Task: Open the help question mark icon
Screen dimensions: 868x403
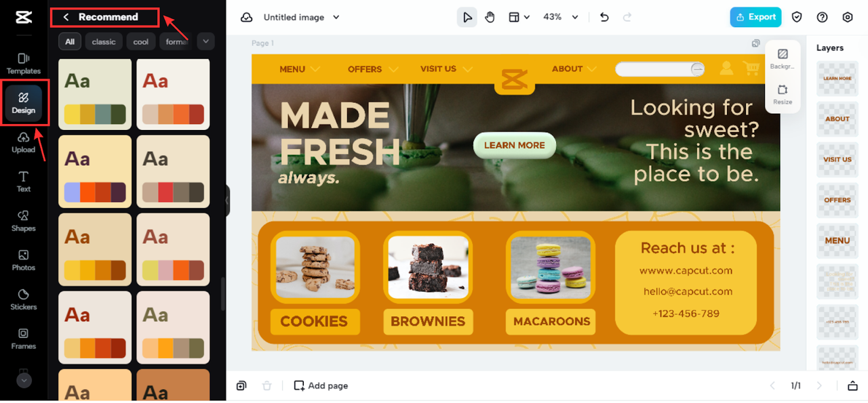Action: coord(823,17)
